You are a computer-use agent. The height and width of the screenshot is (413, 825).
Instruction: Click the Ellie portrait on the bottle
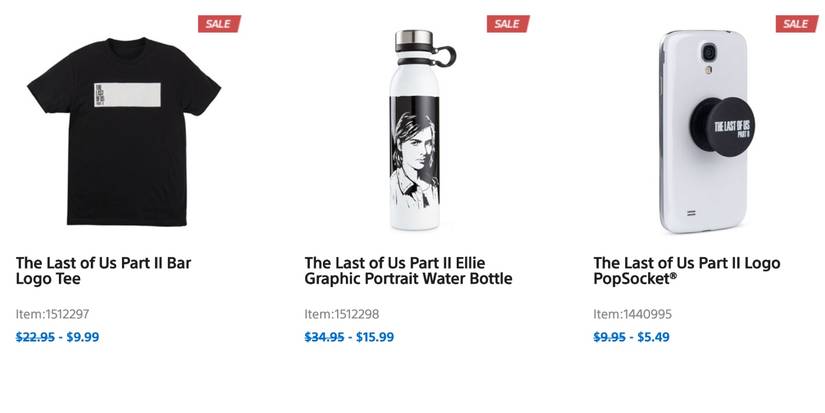pyautogui.click(x=410, y=148)
